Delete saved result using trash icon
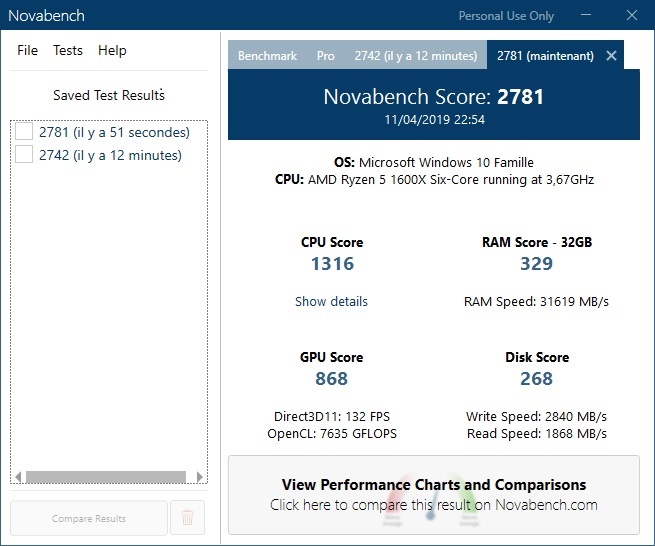 187,518
